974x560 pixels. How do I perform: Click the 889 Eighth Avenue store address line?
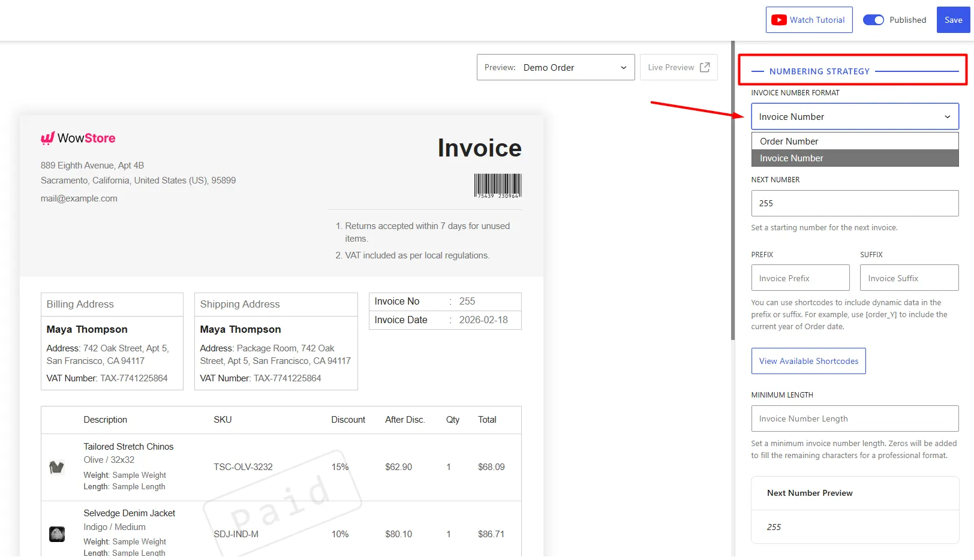coord(92,165)
